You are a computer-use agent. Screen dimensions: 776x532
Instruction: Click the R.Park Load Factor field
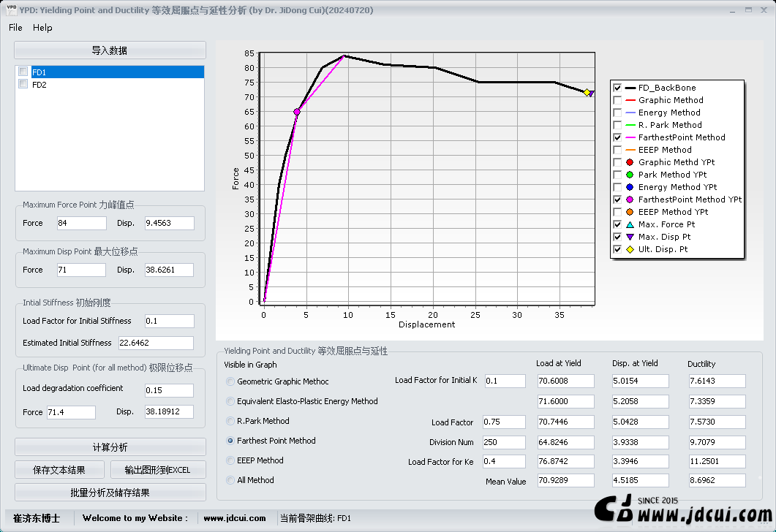click(x=504, y=422)
